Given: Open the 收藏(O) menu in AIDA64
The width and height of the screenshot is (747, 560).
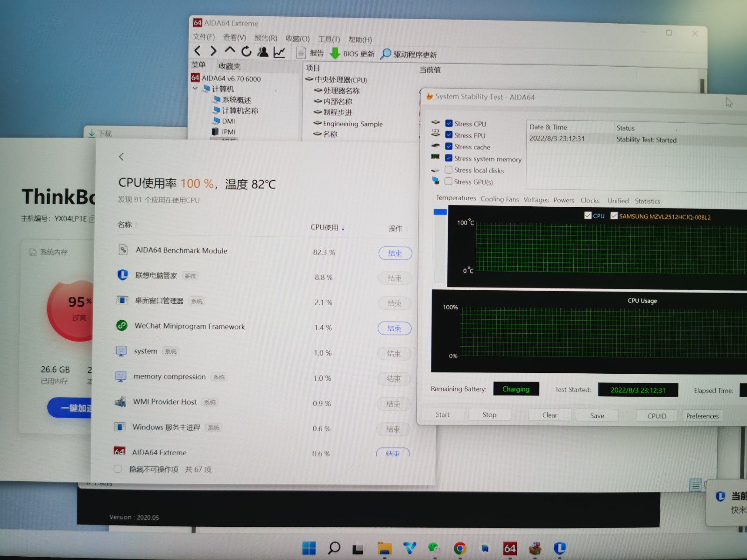Looking at the screenshot, I should coord(297,39).
